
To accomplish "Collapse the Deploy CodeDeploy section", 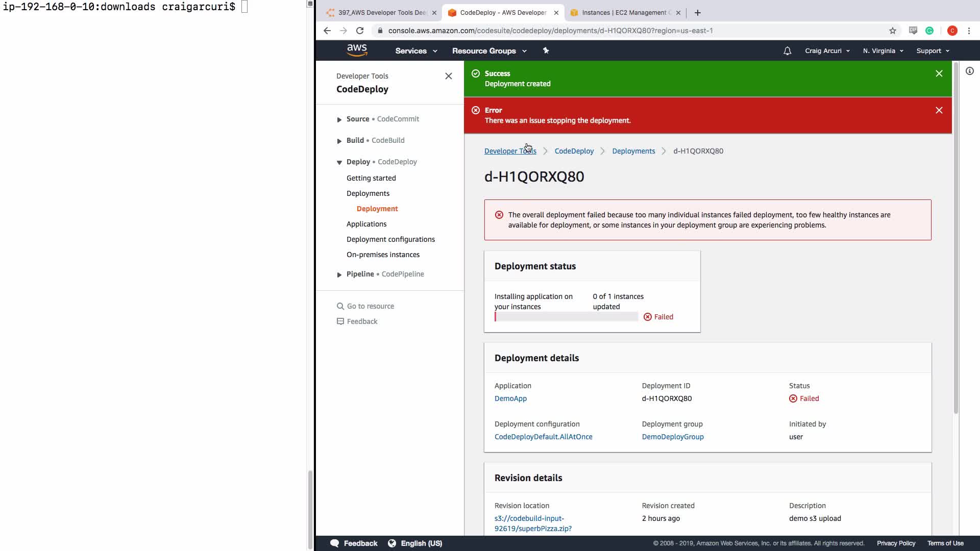I will (x=339, y=162).
